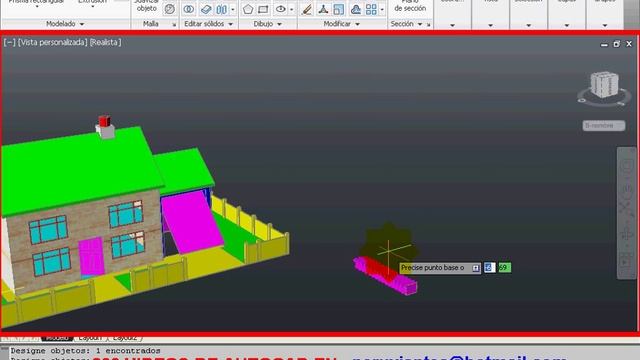Screen dimensions: 640x360
Task: Select the 3D scale tool icon
Action: tap(338, 9)
